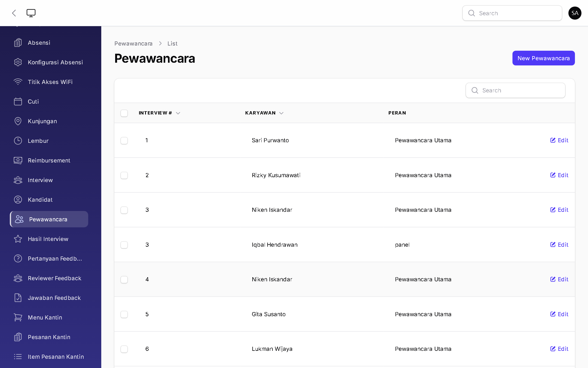This screenshot has width=588, height=368.
Task: Click the Absensi clipboard icon
Action: tap(18, 43)
